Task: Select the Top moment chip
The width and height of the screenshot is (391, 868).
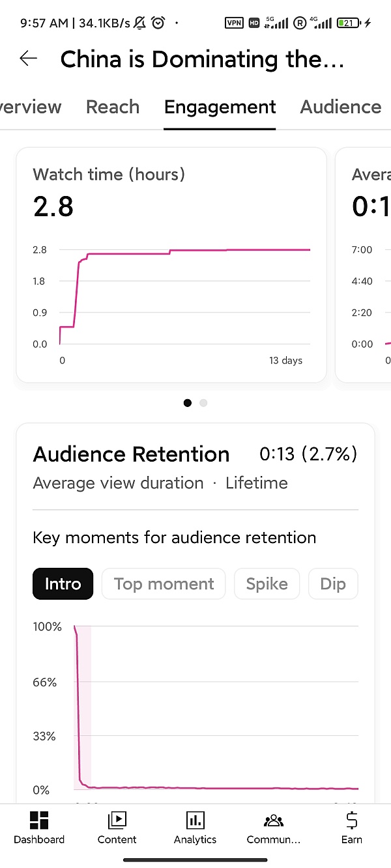Action: 164,583
